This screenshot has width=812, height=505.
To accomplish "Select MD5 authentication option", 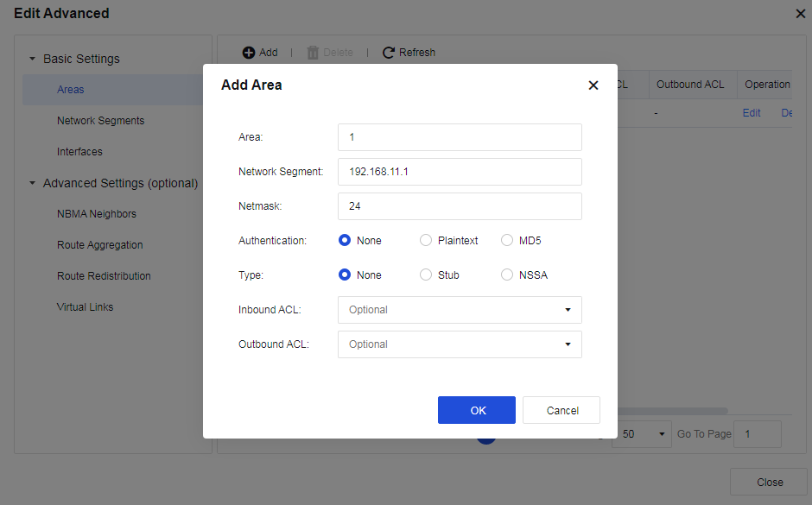I will coord(507,241).
